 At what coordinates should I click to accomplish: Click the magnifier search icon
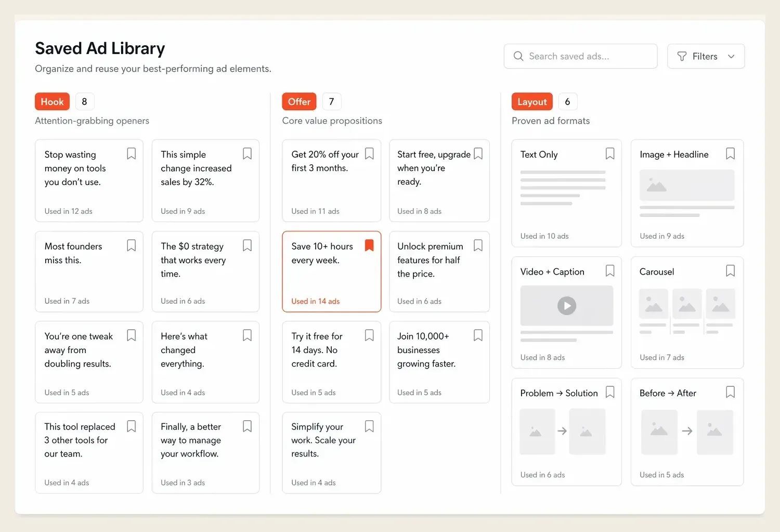point(518,56)
